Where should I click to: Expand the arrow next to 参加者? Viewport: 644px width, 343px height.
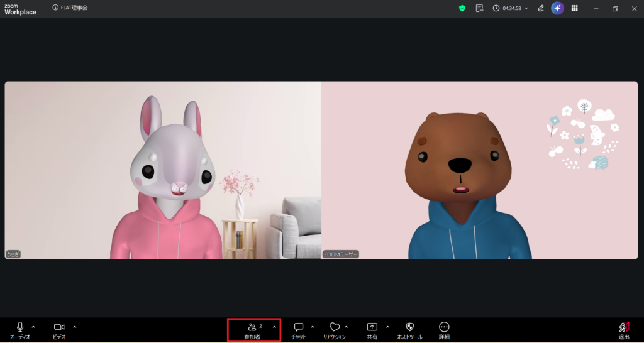point(274,327)
